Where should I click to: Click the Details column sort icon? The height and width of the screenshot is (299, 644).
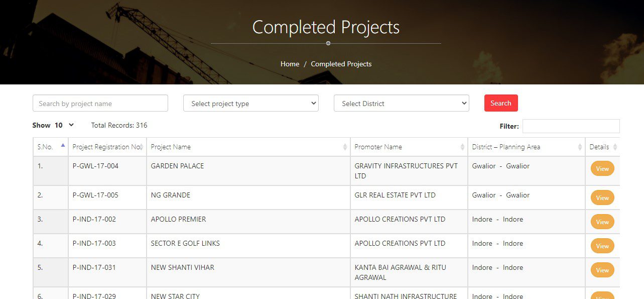(614, 147)
